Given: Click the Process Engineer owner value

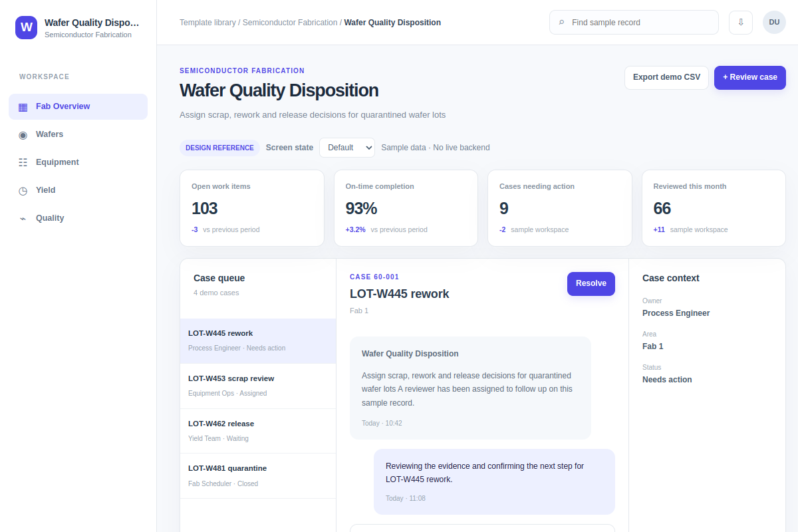Looking at the screenshot, I should coord(676,313).
